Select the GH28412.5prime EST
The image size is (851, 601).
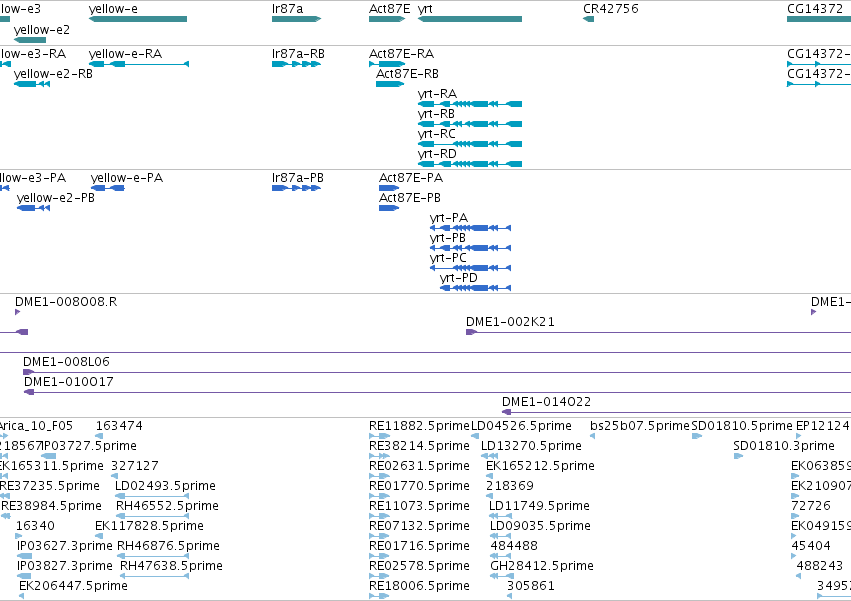542,566
